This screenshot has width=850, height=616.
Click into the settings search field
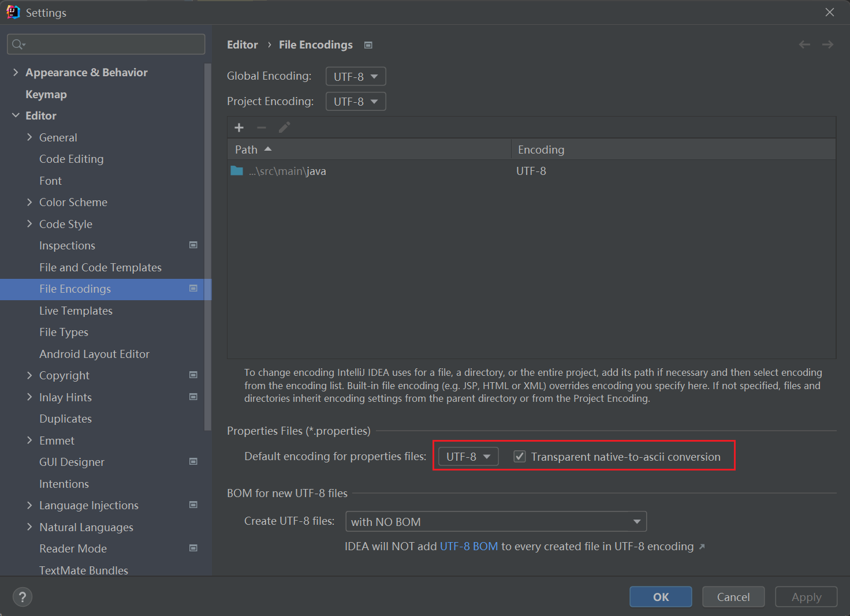[106, 44]
